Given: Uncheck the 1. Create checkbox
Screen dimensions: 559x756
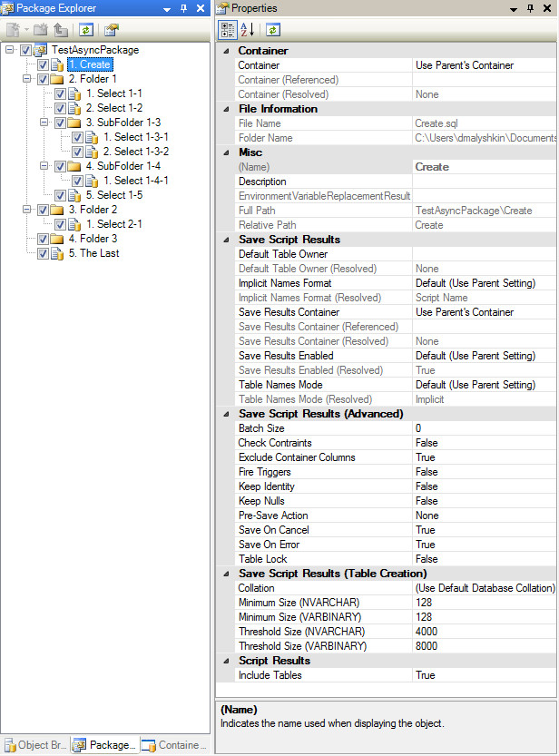Looking at the screenshot, I should [x=43, y=64].
